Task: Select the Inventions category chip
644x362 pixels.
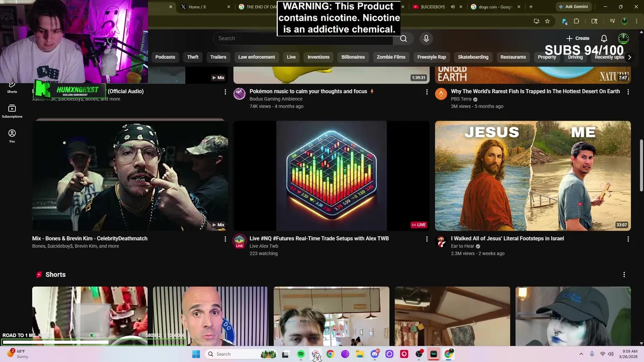Action: click(x=318, y=57)
